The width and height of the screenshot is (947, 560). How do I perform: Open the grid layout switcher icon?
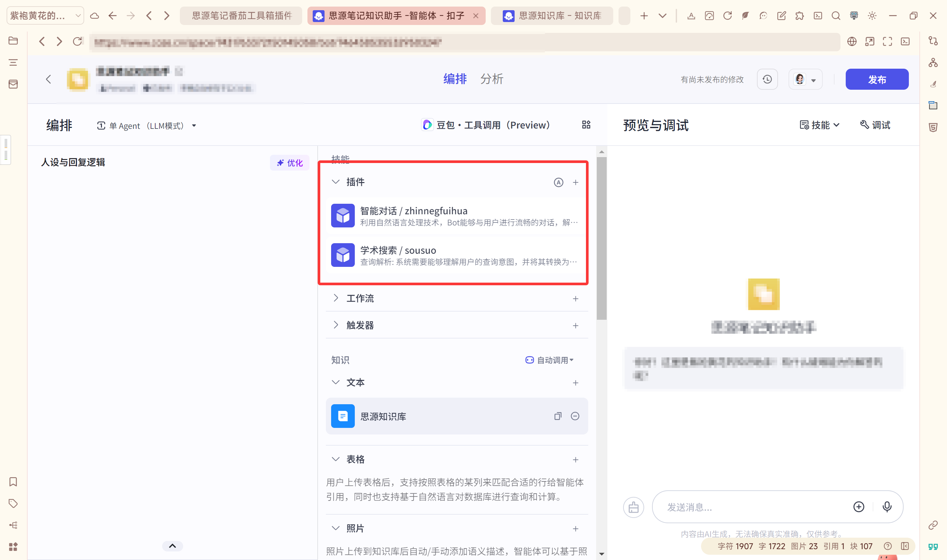586,125
